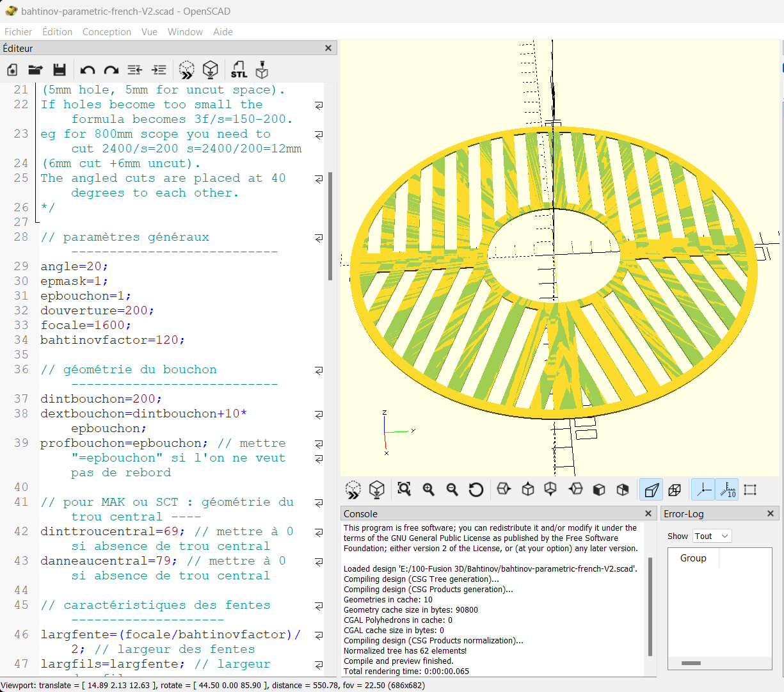The height and width of the screenshot is (692, 784).
Task: Open the Show filter dropdown in Error-Log
Action: (712, 536)
